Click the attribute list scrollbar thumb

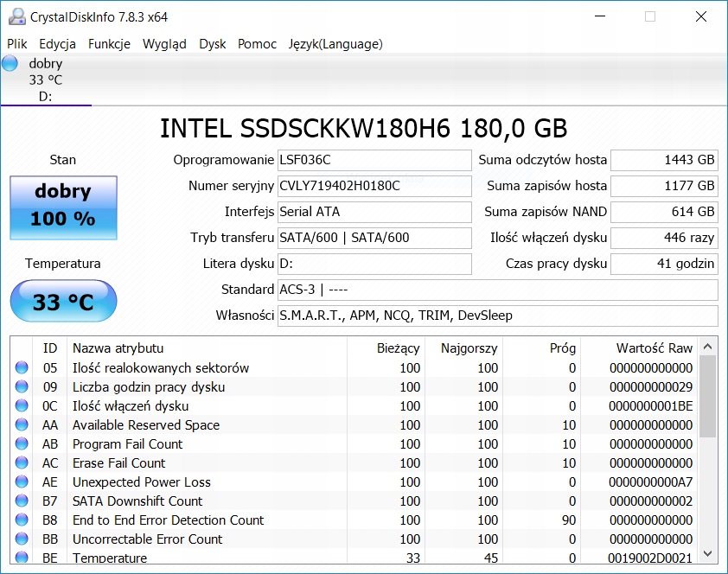click(707, 397)
